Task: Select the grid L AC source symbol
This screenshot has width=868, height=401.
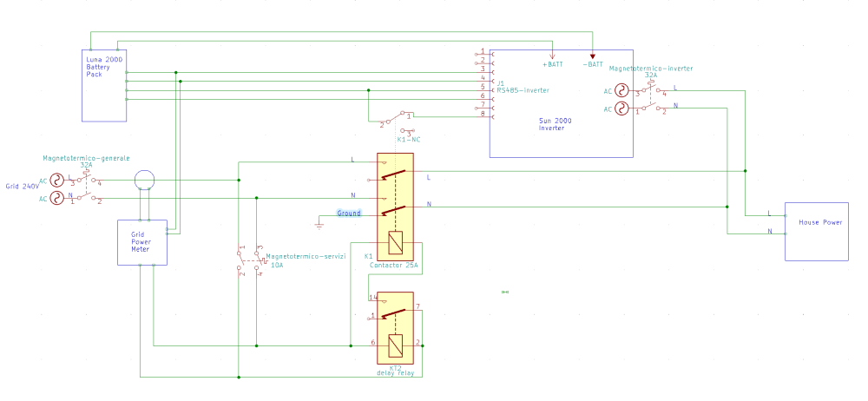Action: click(57, 180)
